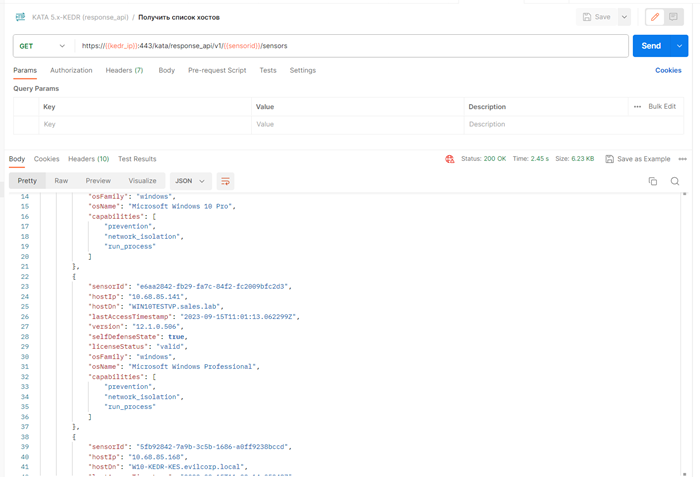Click the search icon in response
The width and height of the screenshot is (700, 477).
(675, 181)
